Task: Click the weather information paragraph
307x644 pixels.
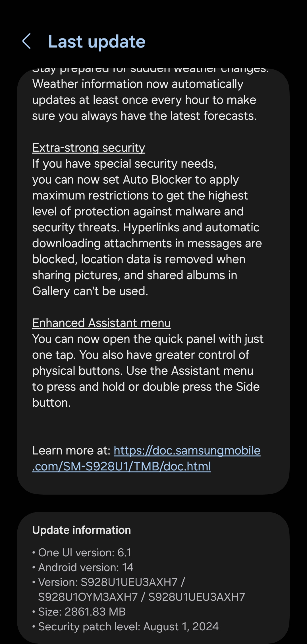Action: [x=144, y=100]
